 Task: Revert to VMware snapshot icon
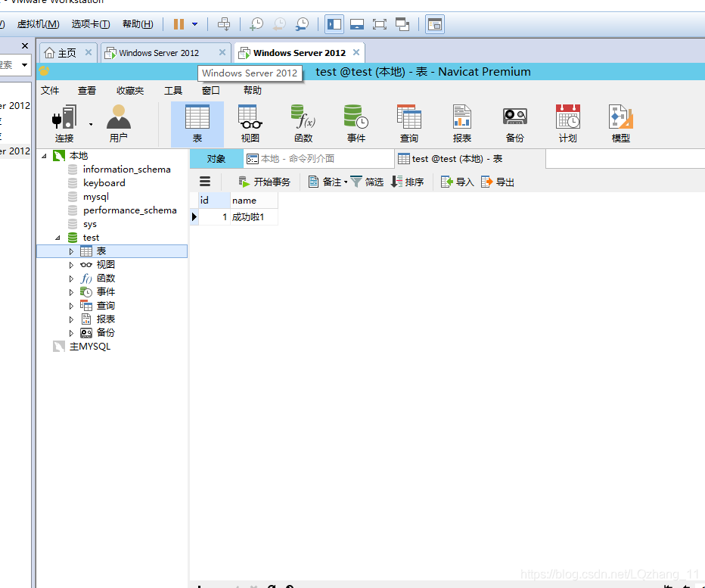(x=280, y=24)
